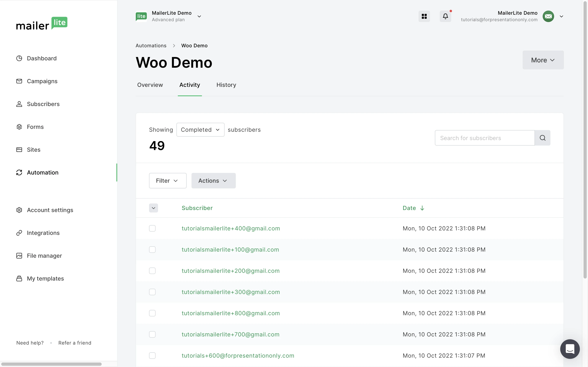Tick the tutorials+600@forpresentationonly.com checkbox

[x=152, y=356]
